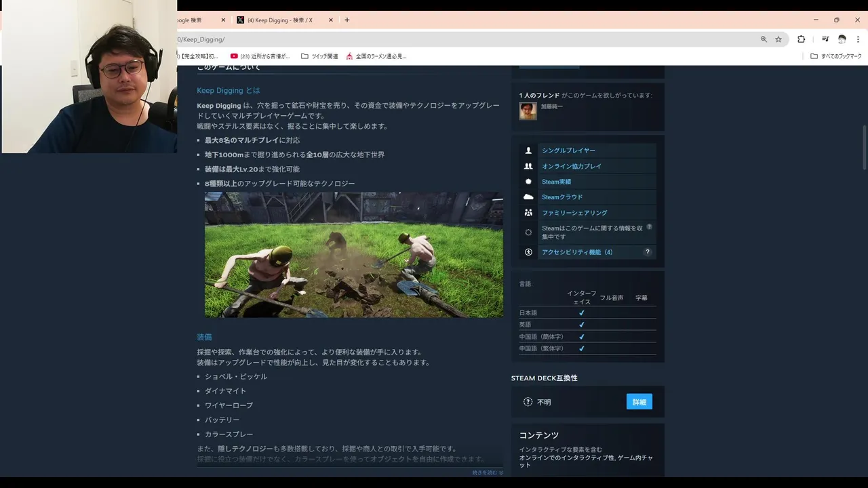Viewport: 868px width, 488px height.
Task: Click the page vertical scrollbar thumb
Action: (x=865, y=147)
